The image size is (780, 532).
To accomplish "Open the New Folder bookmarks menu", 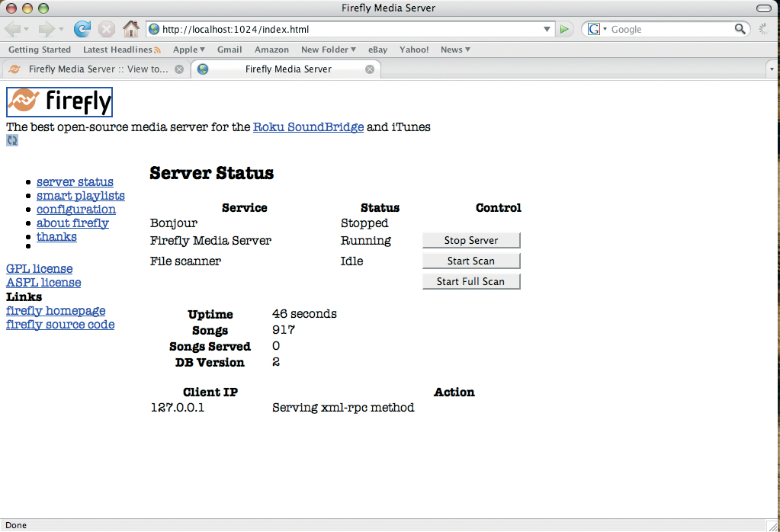I will 329,50.
